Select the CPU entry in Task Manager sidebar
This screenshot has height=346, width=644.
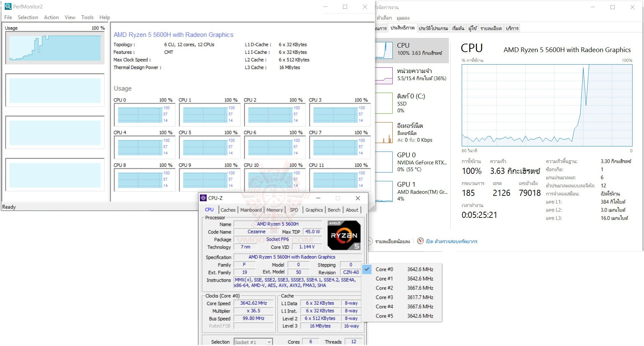[x=412, y=50]
